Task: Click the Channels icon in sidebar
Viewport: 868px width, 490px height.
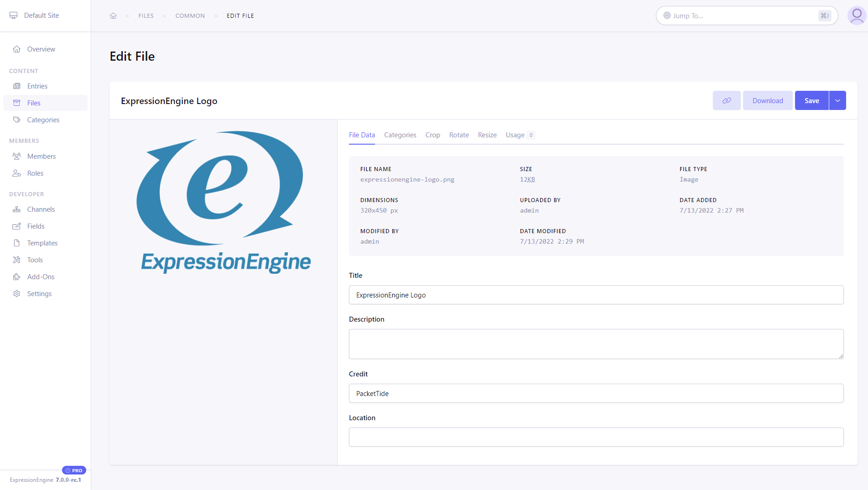Action: point(17,209)
